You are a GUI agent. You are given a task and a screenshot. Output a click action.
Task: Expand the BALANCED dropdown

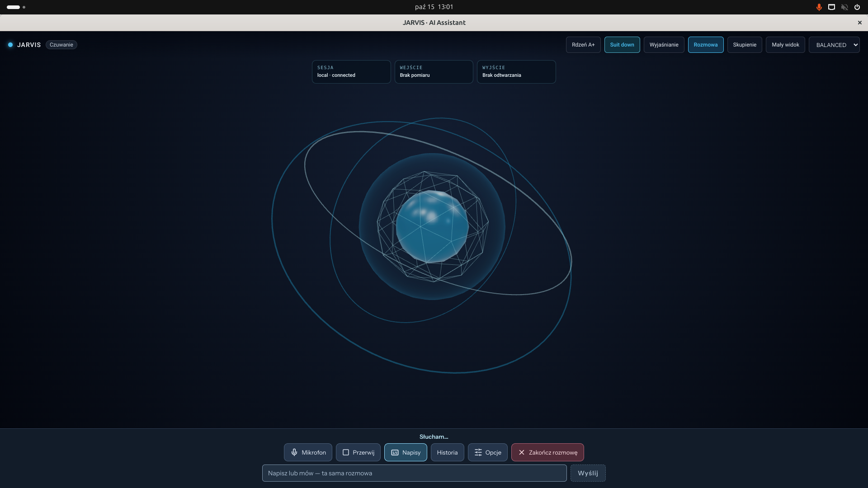(834, 45)
